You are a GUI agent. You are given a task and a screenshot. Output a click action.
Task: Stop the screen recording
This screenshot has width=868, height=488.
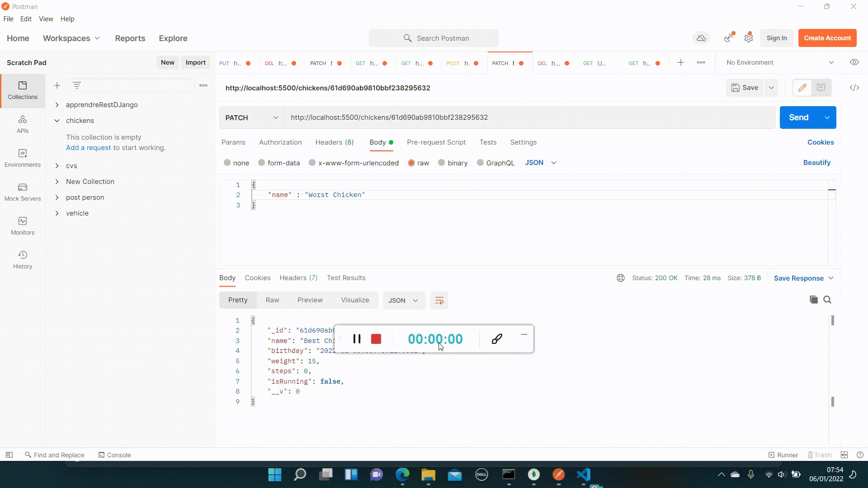[x=376, y=338]
